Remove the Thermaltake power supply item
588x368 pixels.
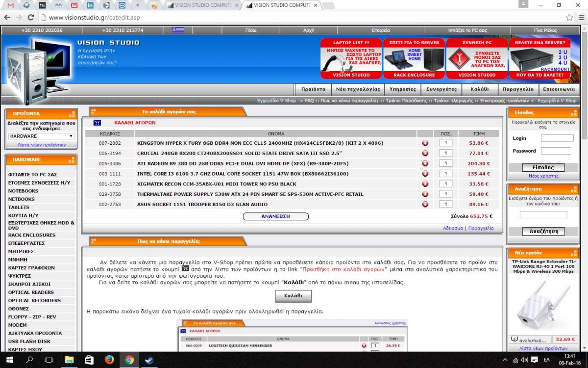click(x=425, y=194)
